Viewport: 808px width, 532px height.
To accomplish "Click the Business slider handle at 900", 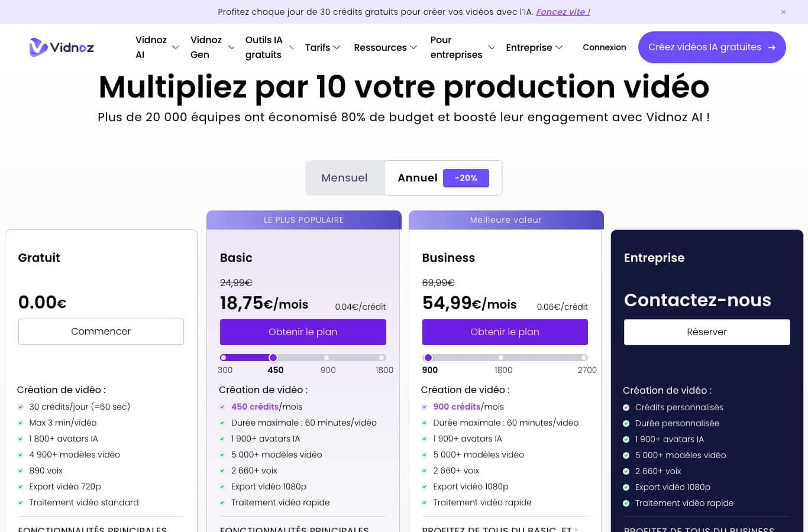I will pos(428,358).
